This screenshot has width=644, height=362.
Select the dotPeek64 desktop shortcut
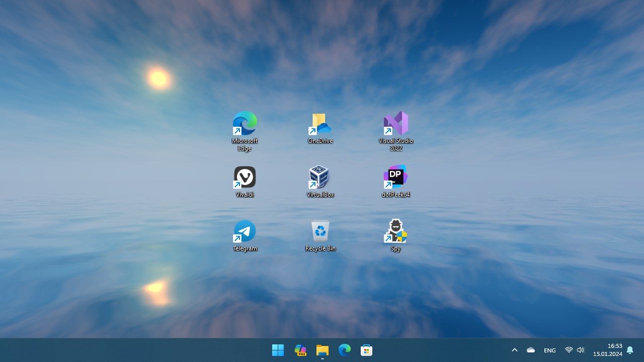pyautogui.click(x=396, y=182)
